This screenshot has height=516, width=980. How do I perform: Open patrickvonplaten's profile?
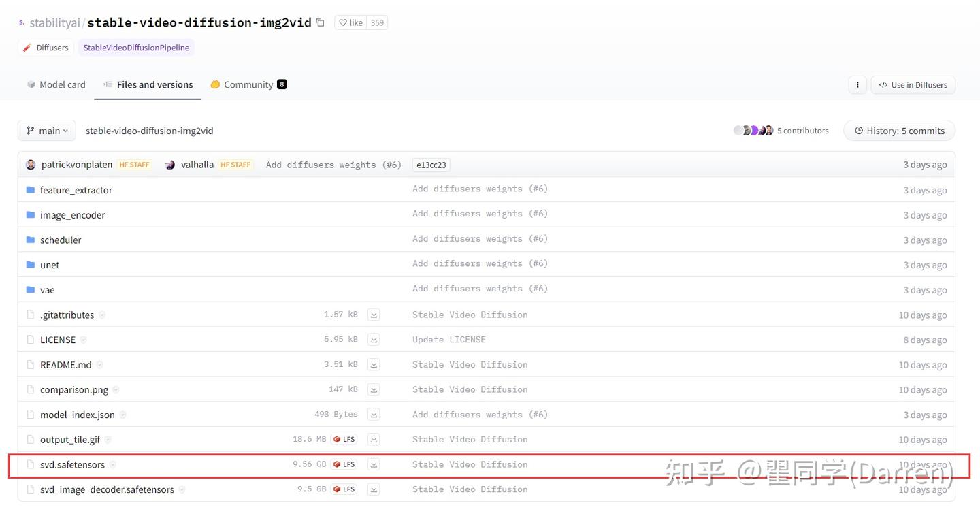(76, 165)
